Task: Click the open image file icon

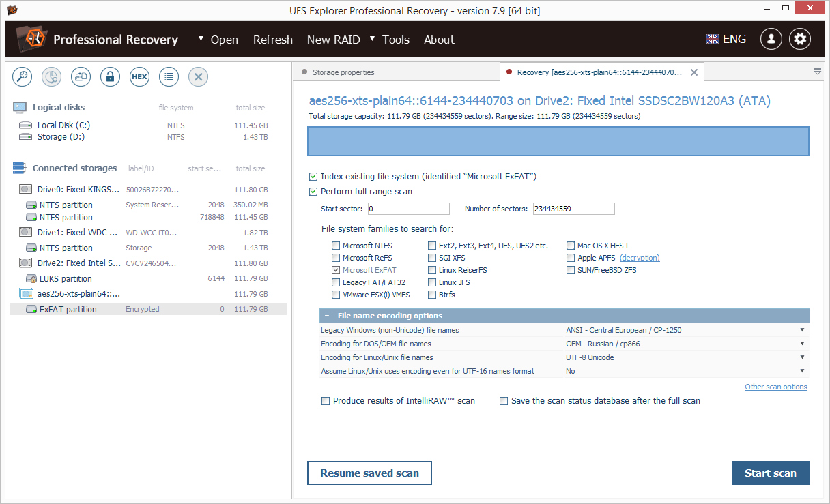Action: [x=81, y=77]
